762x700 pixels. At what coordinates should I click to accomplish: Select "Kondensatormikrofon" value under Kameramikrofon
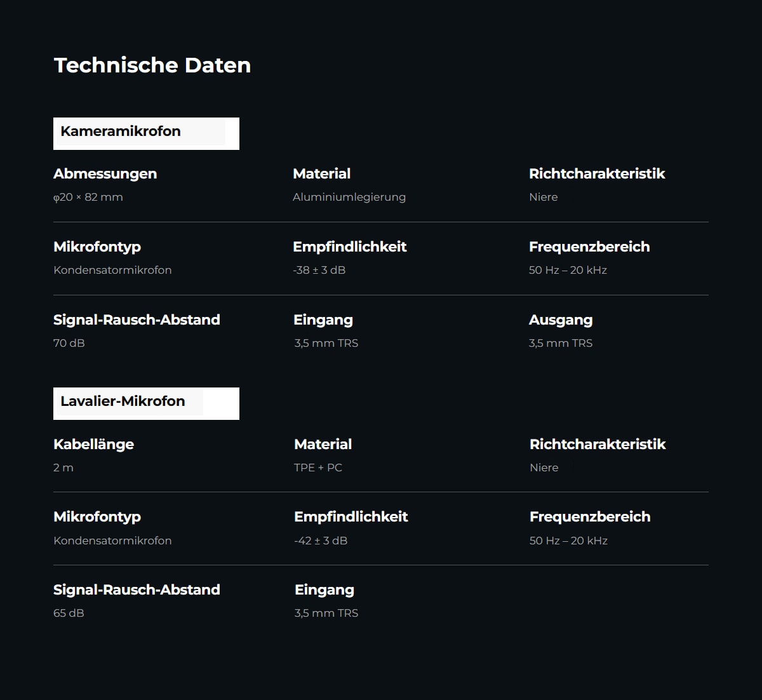(112, 270)
